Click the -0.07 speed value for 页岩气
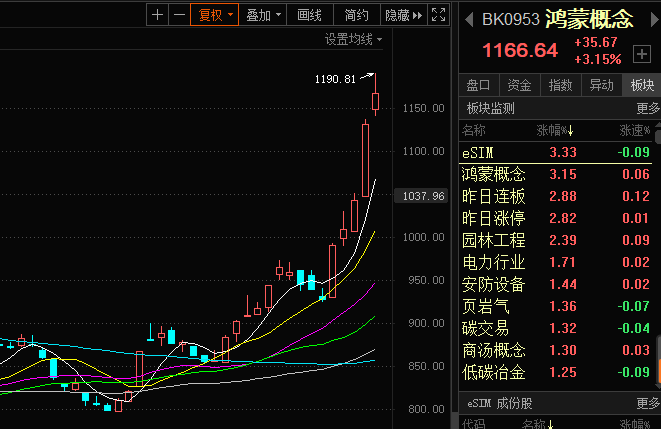 tap(633, 306)
